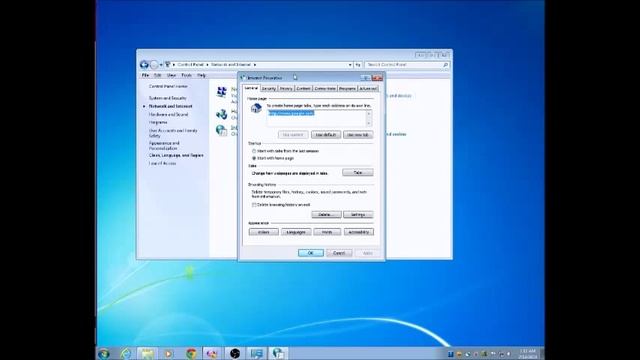Click the Forward arrow in Control Panel
Viewport: 640px width, 360px height.
pyautogui.click(x=154, y=64)
